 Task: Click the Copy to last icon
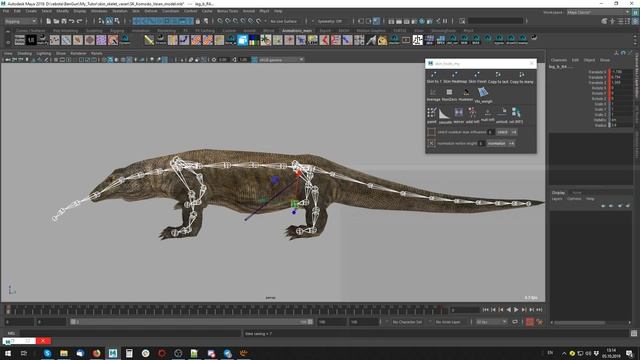[x=498, y=75]
